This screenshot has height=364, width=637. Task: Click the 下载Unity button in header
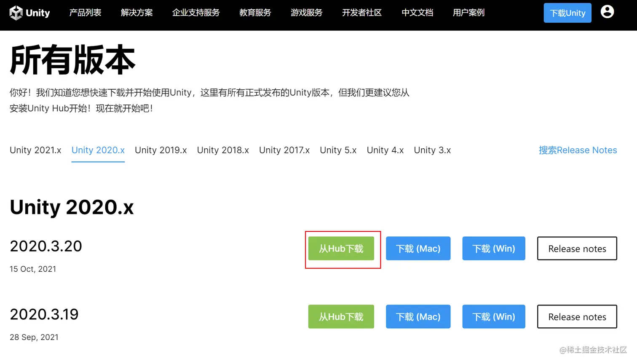point(567,13)
